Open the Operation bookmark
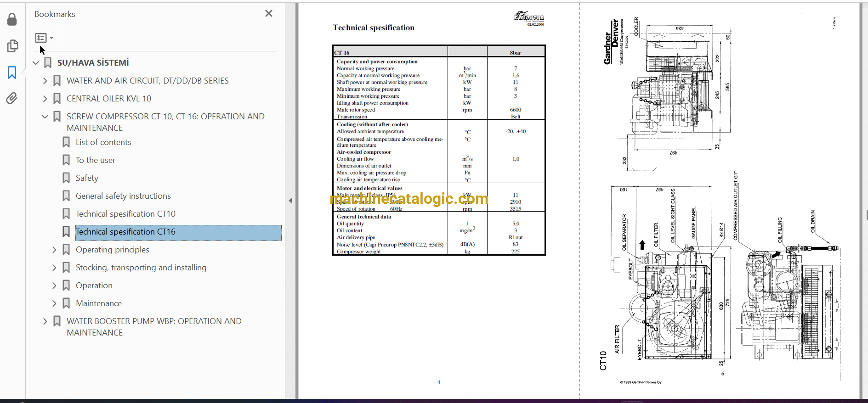The image size is (868, 403). tap(94, 285)
